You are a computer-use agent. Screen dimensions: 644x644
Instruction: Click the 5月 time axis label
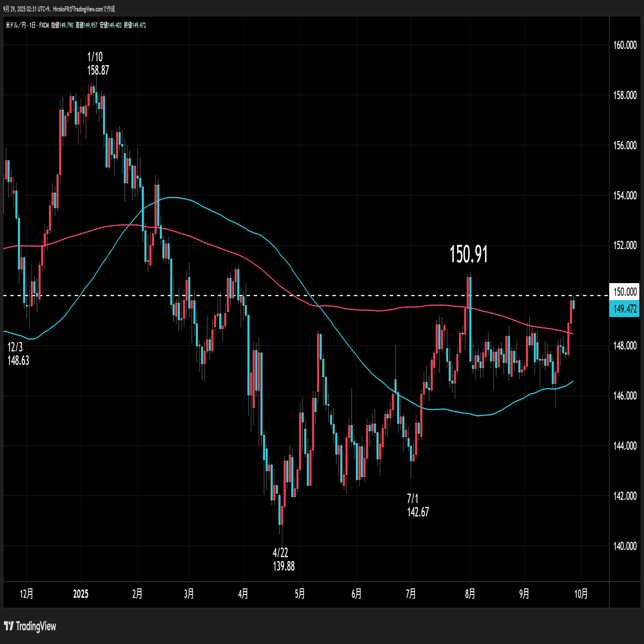click(x=300, y=594)
